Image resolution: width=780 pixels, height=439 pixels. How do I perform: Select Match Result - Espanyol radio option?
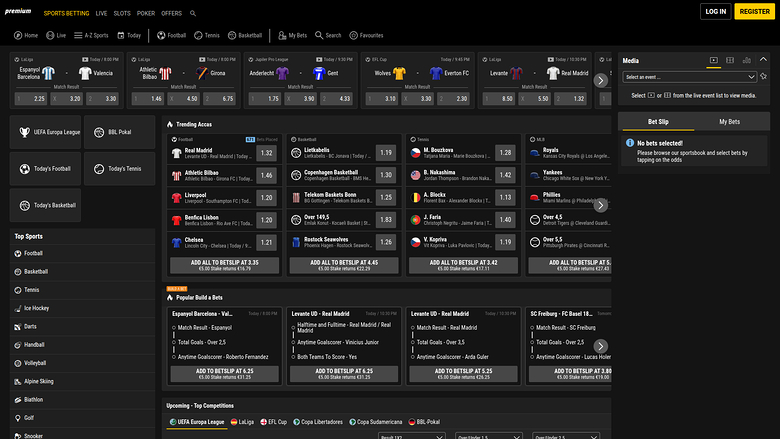click(174, 328)
